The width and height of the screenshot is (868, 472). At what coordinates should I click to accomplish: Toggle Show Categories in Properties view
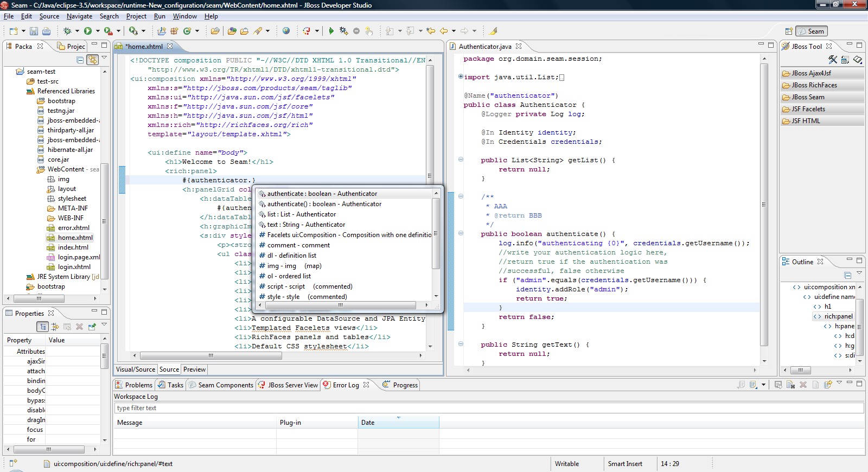coord(43,327)
